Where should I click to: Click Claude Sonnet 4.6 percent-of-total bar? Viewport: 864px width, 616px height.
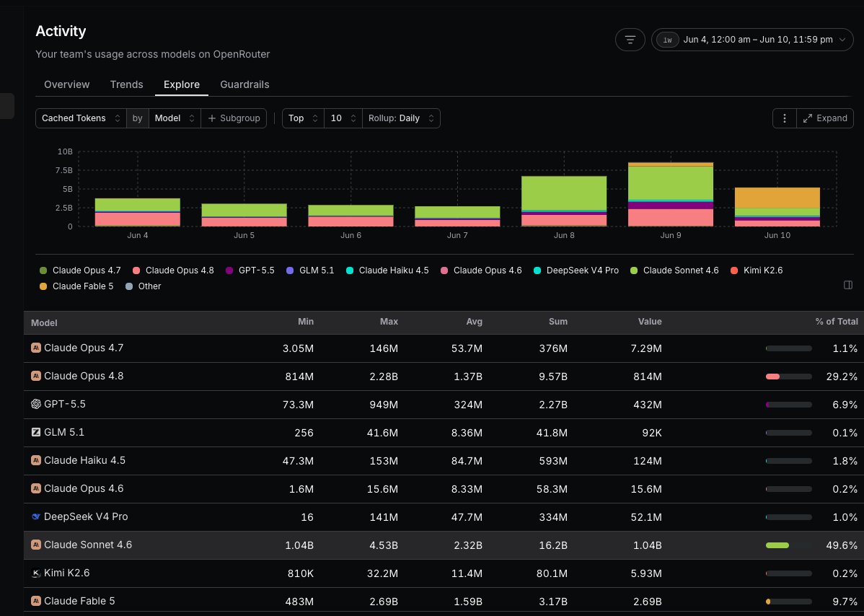click(x=788, y=545)
